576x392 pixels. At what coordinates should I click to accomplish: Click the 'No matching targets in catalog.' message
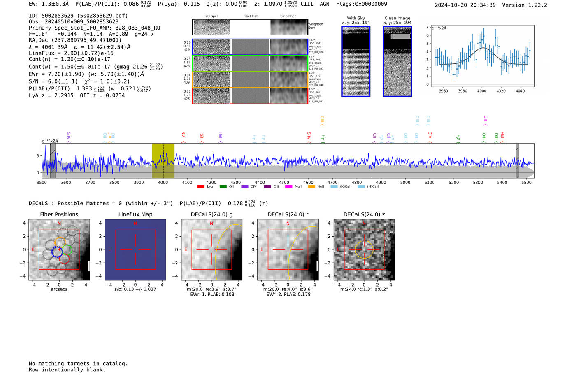click(x=78, y=364)
